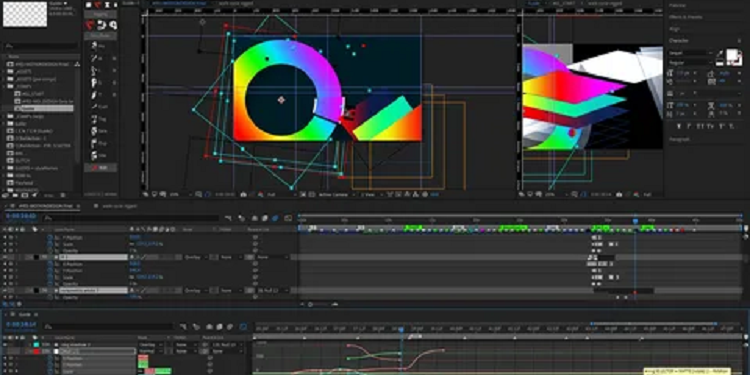
Task: Show channel options in the right-hand viewer
Action: (x=637, y=195)
